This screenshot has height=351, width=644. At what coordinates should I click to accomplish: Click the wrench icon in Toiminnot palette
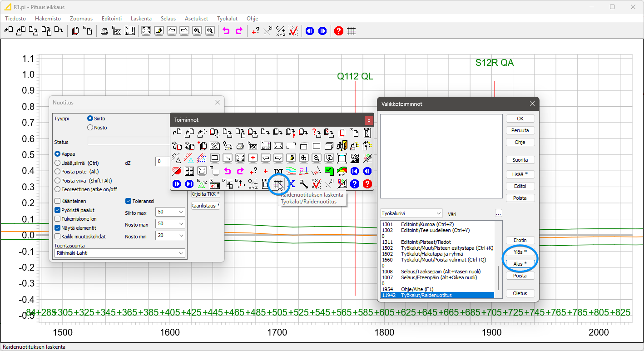304,184
